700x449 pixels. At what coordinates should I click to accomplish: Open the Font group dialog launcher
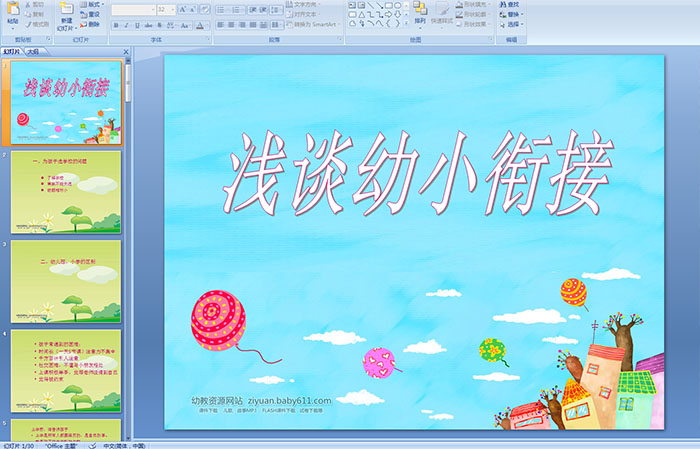coord(208,40)
